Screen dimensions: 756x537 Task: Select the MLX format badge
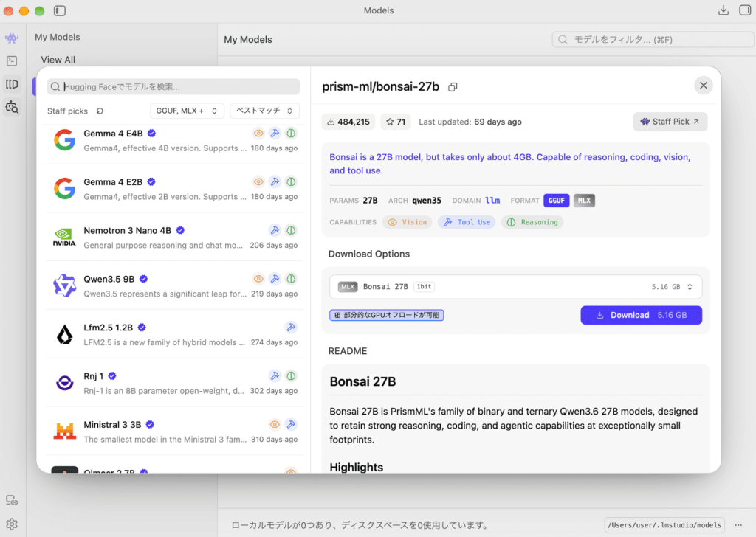click(584, 201)
